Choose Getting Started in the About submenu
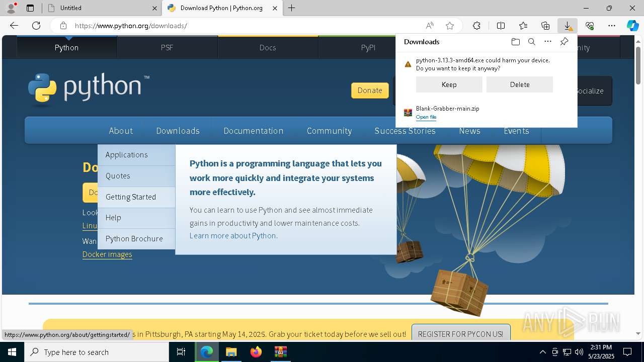The width and height of the screenshot is (644, 362). pyautogui.click(x=136, y=197)
